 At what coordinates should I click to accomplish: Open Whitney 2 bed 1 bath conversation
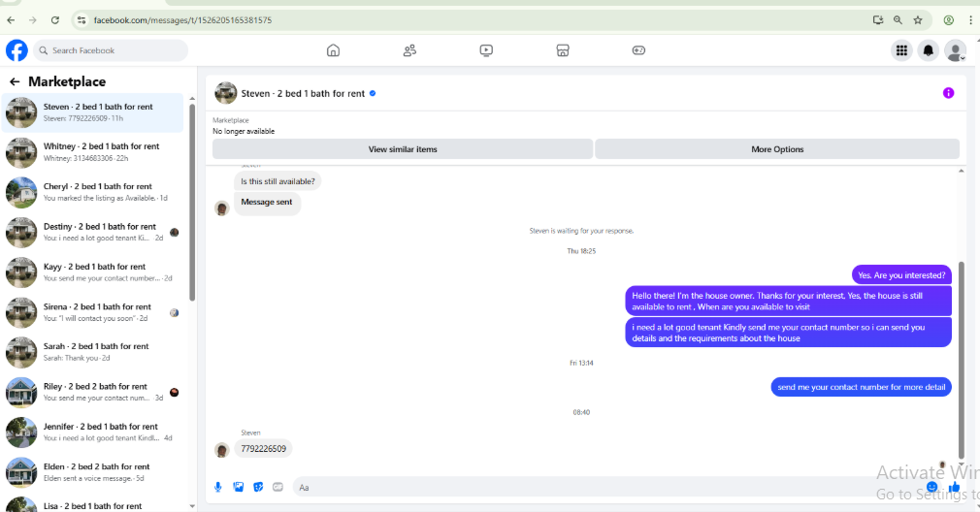[x=94, y=152]
